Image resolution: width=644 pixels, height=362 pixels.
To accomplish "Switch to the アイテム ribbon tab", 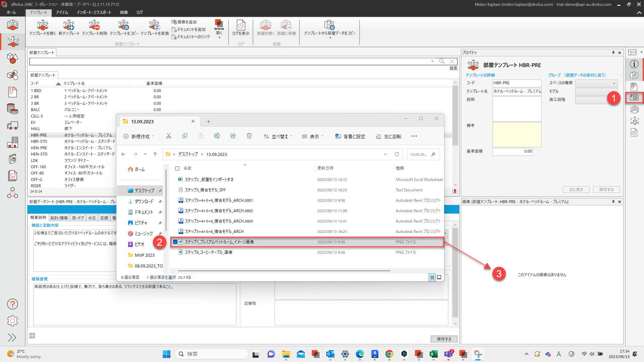I will pos(62,12).
